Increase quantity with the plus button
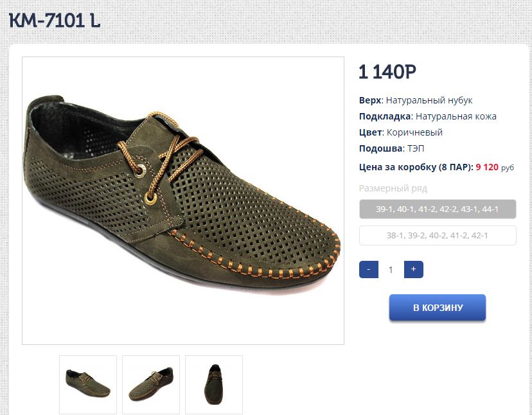532x415 pixels. (413, 269)
